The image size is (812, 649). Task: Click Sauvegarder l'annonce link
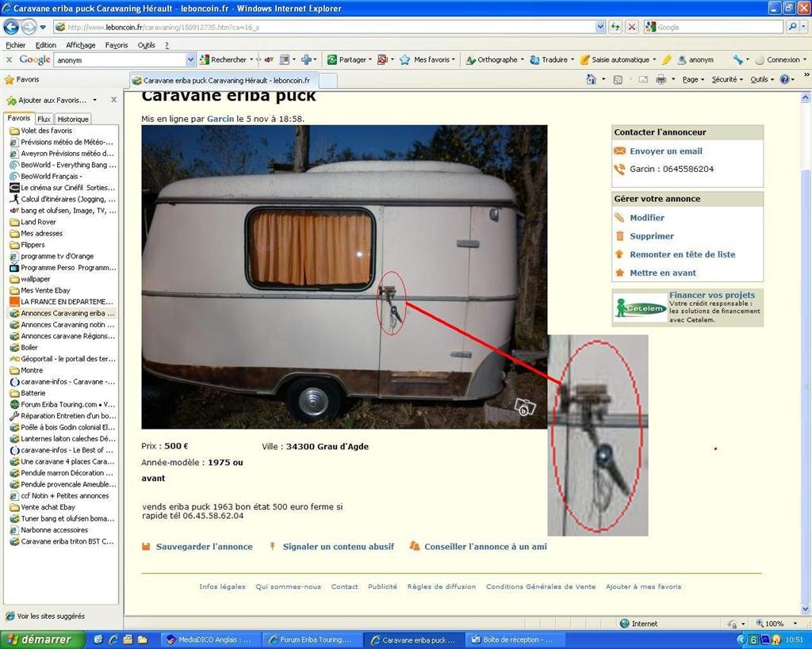click(x=204, y=547)
